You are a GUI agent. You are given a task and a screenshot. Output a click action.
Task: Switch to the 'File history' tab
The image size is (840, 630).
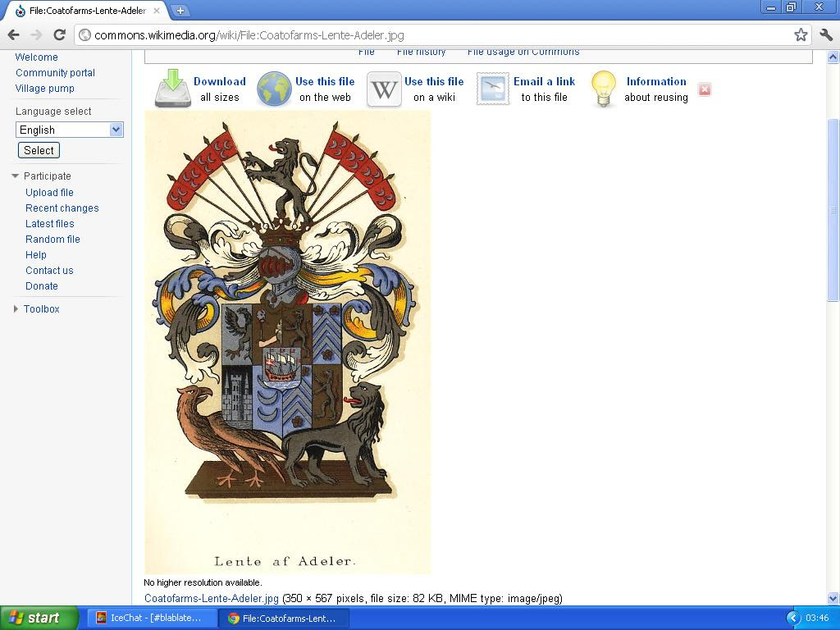[x=421, y=52]
